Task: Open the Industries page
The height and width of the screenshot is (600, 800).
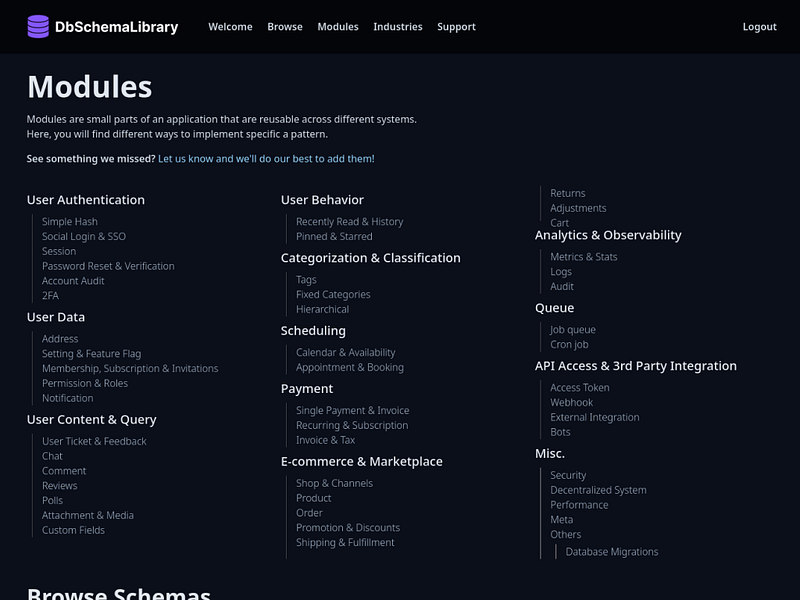Action: [x=398, y=27]
